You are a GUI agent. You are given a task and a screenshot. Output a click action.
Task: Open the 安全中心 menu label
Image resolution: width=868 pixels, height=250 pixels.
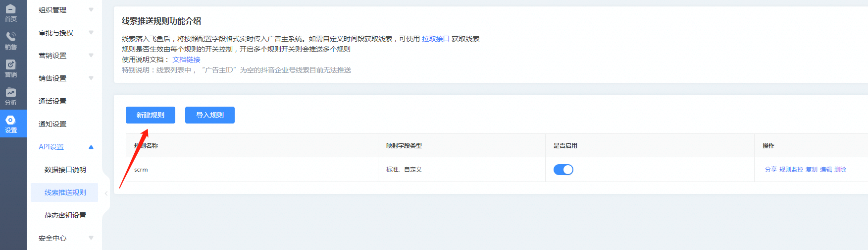click(52, 238)
